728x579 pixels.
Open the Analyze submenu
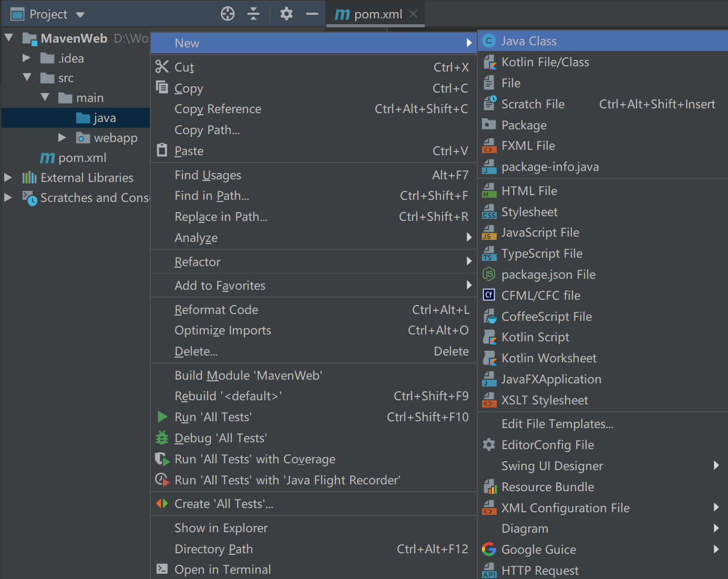tap(314, 238)
